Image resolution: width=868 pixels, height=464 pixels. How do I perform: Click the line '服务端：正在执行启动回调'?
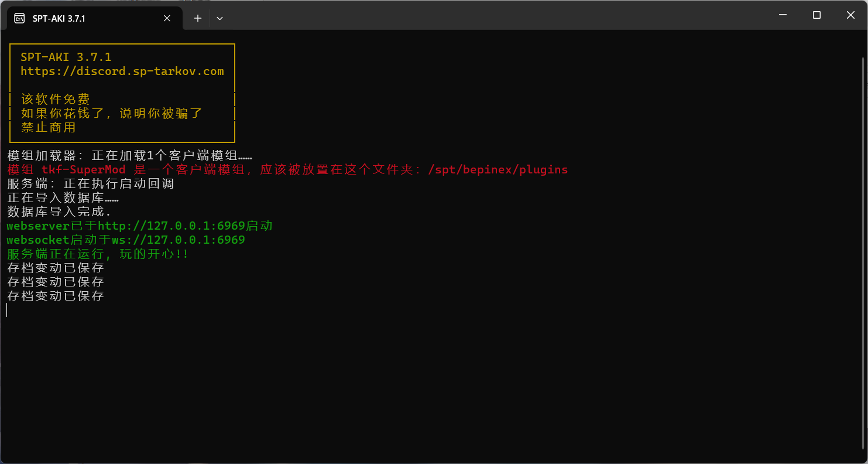click(91, 184)
